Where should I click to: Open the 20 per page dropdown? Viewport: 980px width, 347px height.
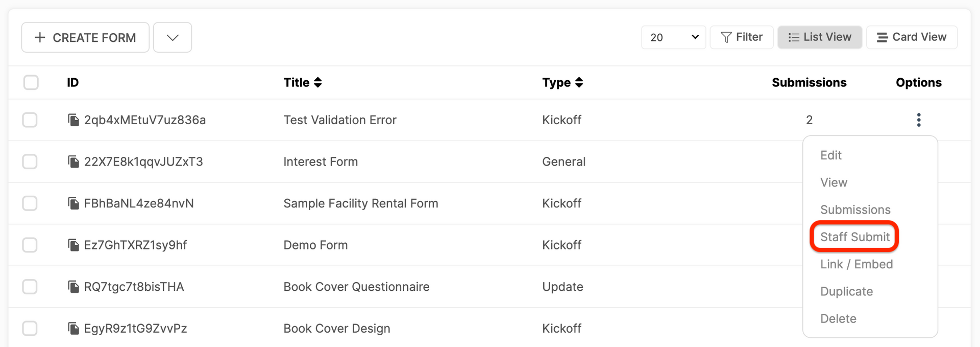pos(674,37)
